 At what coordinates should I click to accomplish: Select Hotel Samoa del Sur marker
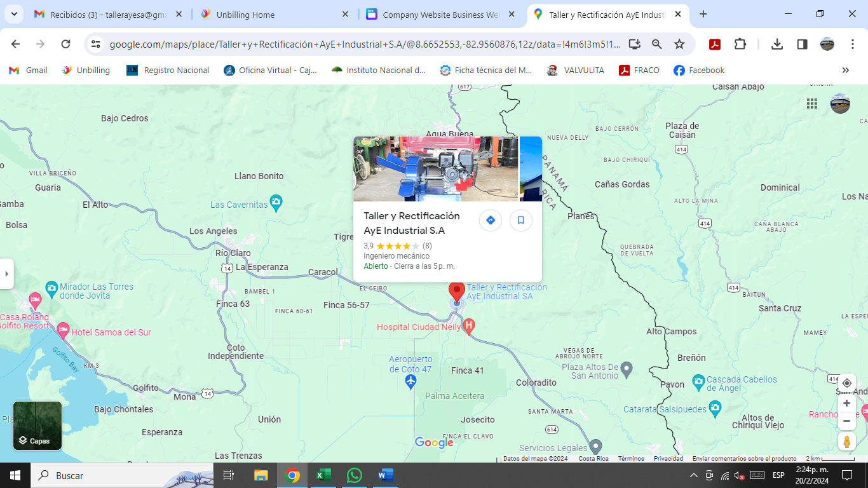point(63,330)
